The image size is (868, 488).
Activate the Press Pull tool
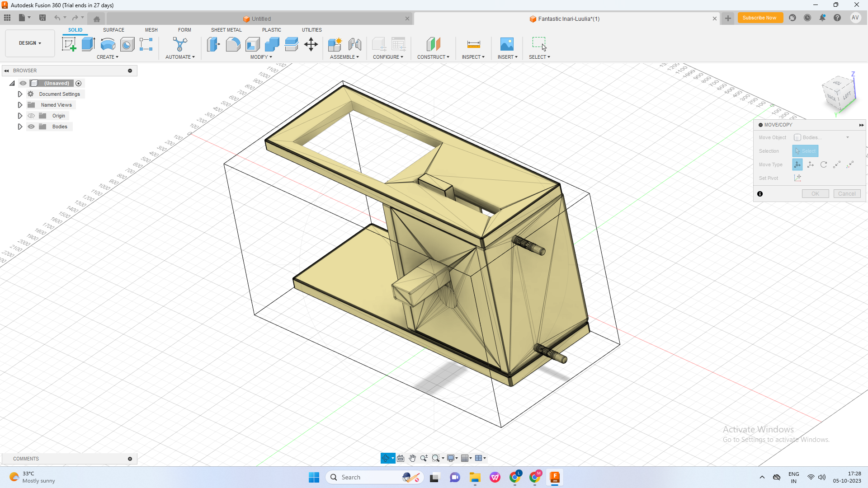coord(213,45)
